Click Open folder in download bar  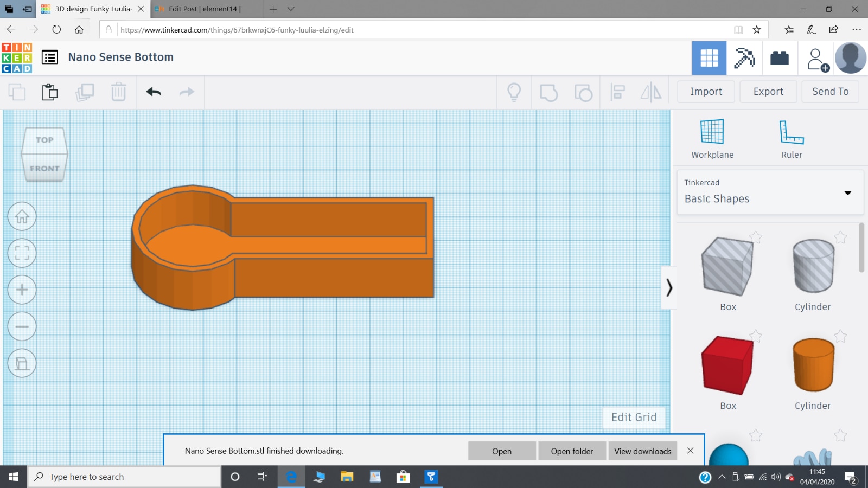click(572, 451)
